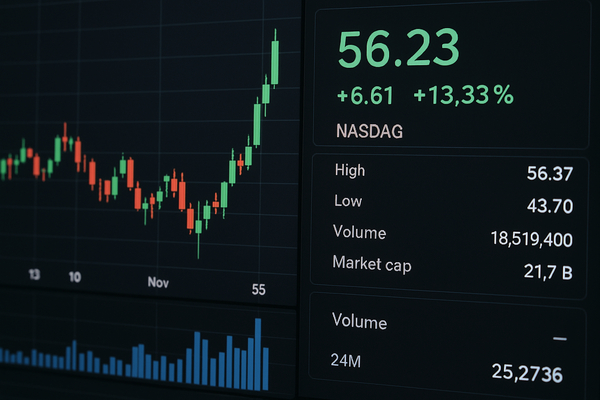
Task: Select the 21,7 B market cap value
Action: (x=546, y=271)
